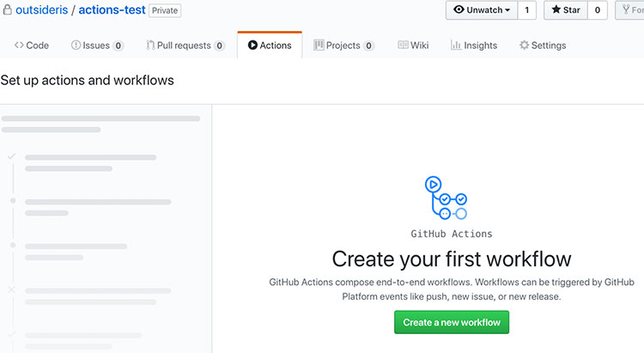The height and width of the screenshot is (353, 644).
Task: Open the actions-test repository link
Action: pyautogui.click(x=112, y=9)
